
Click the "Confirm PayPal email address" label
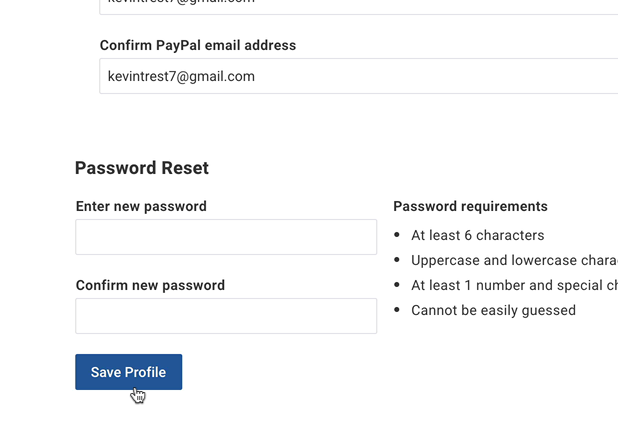198,45
